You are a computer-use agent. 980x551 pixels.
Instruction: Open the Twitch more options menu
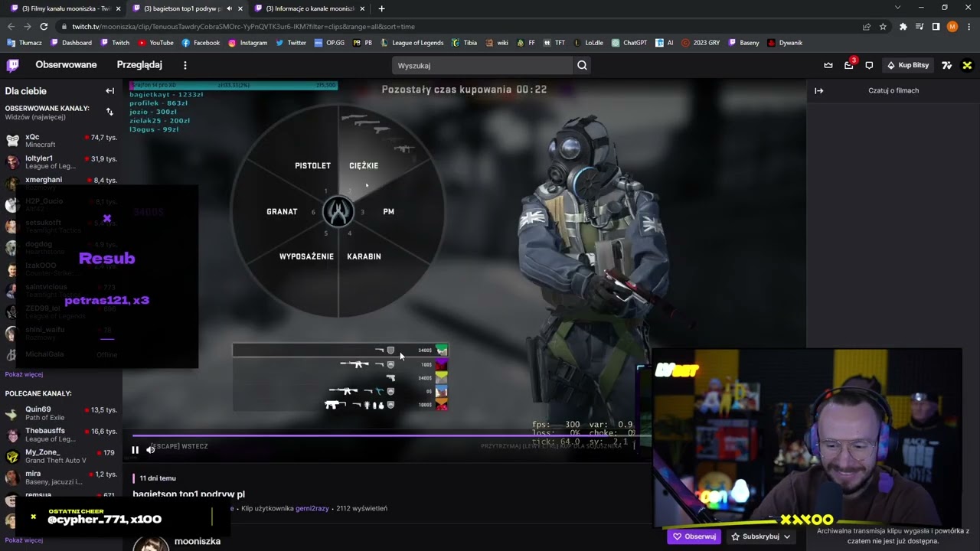185,65
